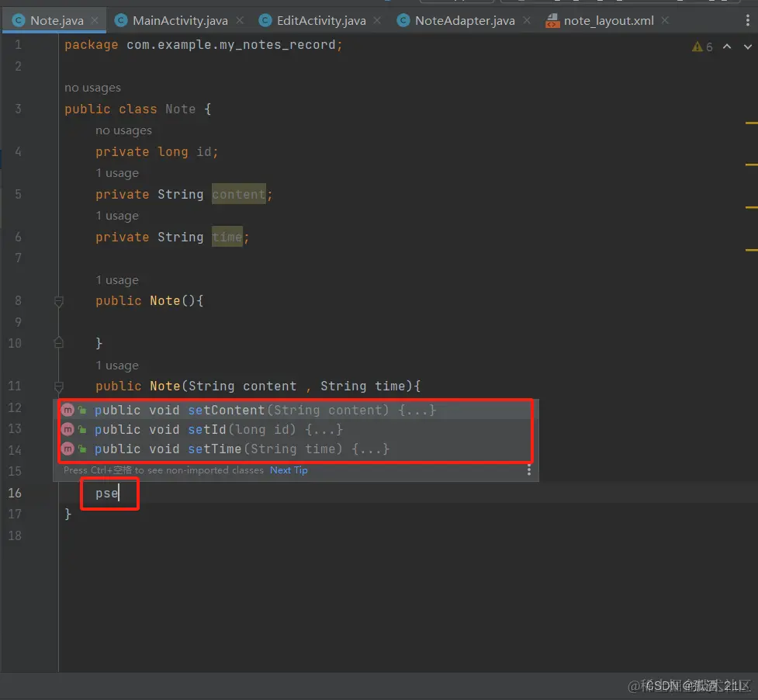This screenshot has height=700, width=758.
Task: Click the highlighted 'content' field name
Action: (239, 194)
